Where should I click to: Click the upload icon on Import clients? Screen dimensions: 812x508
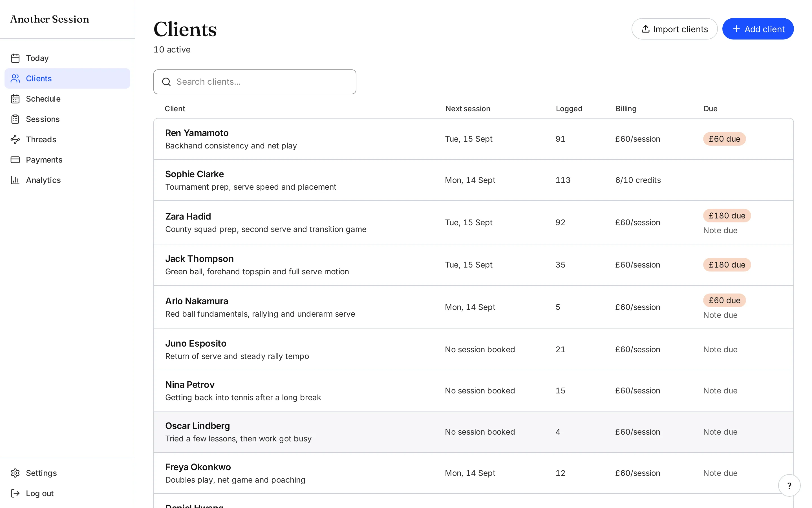tap(646, 29)
